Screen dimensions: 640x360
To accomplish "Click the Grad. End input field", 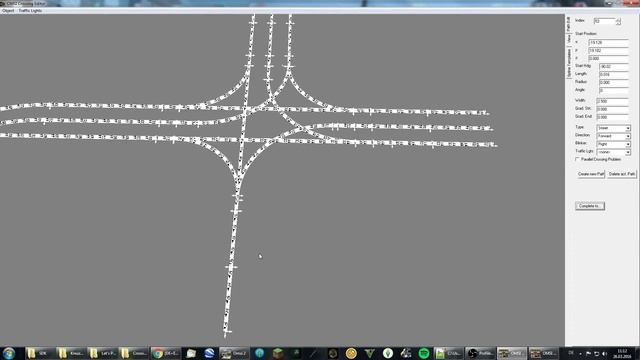I will pyautogui.click(x=612, y=117).
